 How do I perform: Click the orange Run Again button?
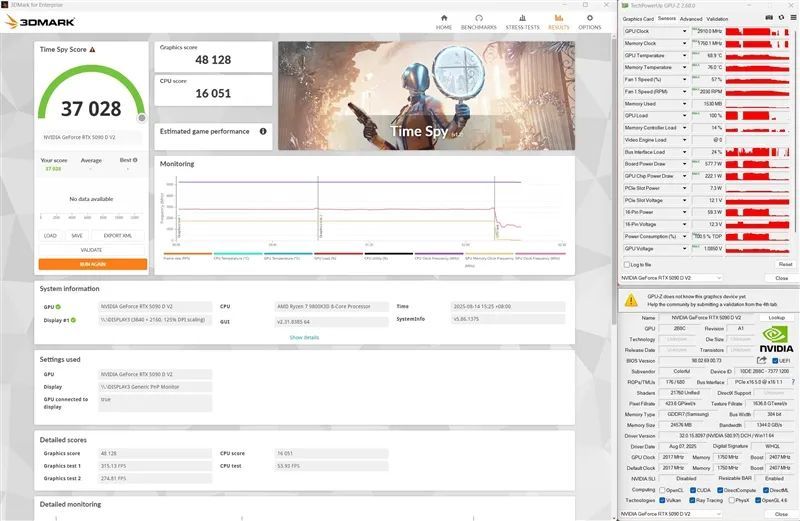click(x=92, y=264)
